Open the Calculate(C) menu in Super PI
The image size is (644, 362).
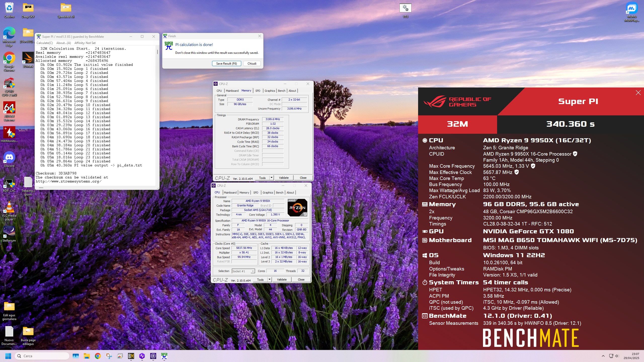tap(45, 43)
